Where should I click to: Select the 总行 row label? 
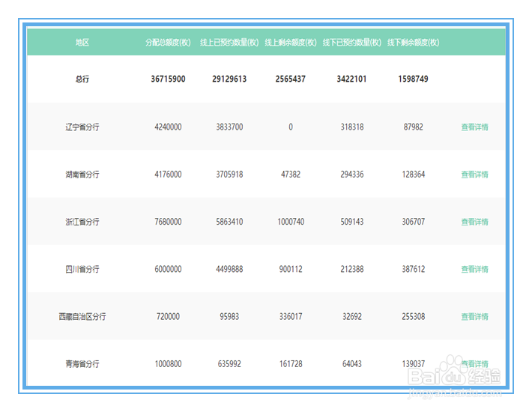tap(82, 79)
